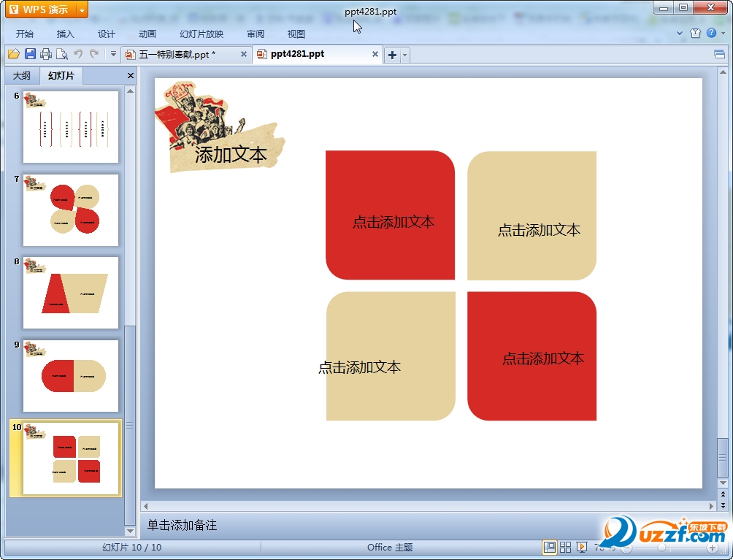Redo the last action

point(94,54)
